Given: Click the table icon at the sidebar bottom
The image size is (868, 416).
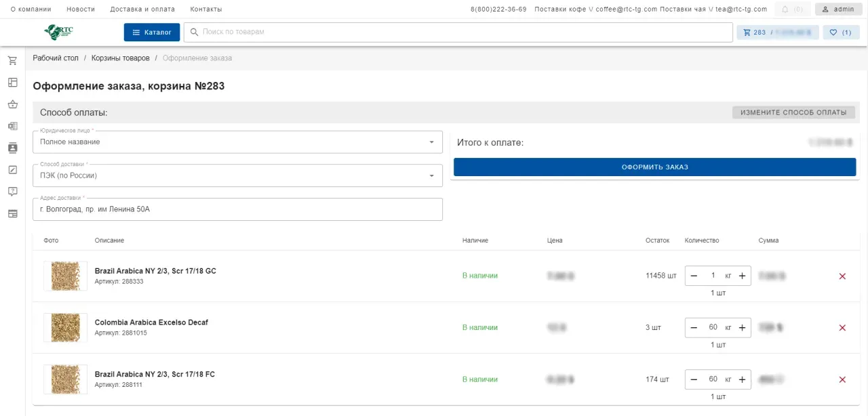Looking at the screenshot, I should tap(12, 213).
